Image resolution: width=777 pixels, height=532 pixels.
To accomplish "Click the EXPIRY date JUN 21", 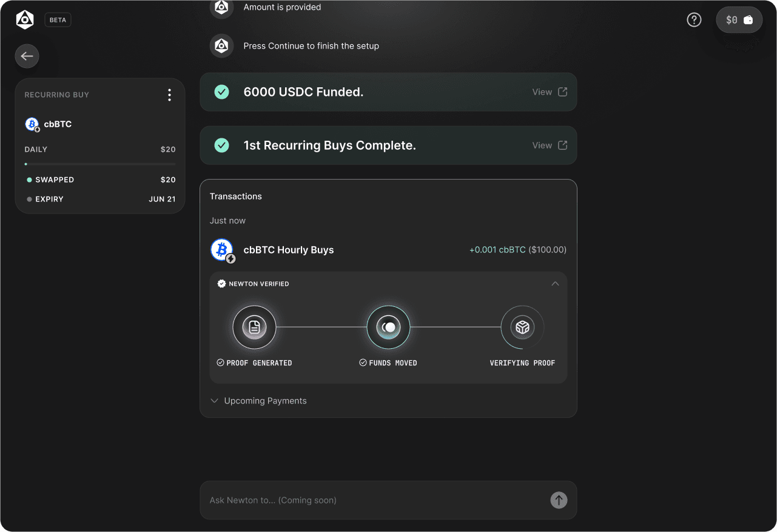I will point(162,199).
